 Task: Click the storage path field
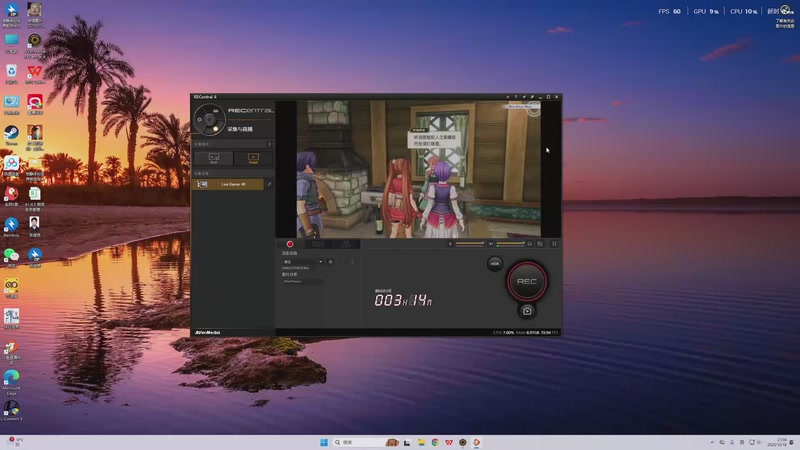[303, 282]
